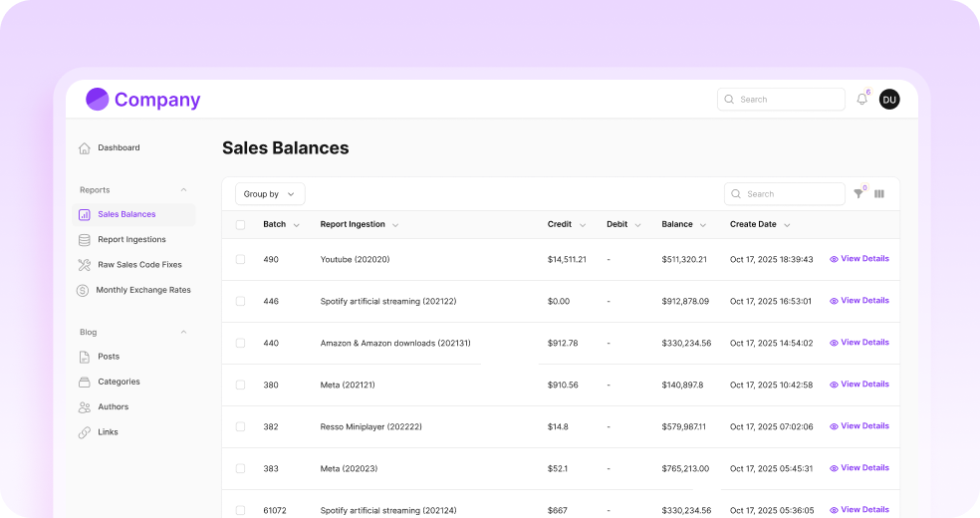Screen dimensions: 980x518
Task: Click the Dashboard home icon
Action: pyautogui.click(x=85, y=148)
